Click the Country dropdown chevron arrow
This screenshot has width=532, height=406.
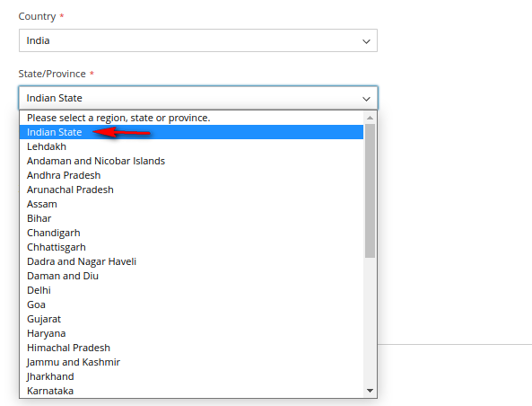click(366, 41)
